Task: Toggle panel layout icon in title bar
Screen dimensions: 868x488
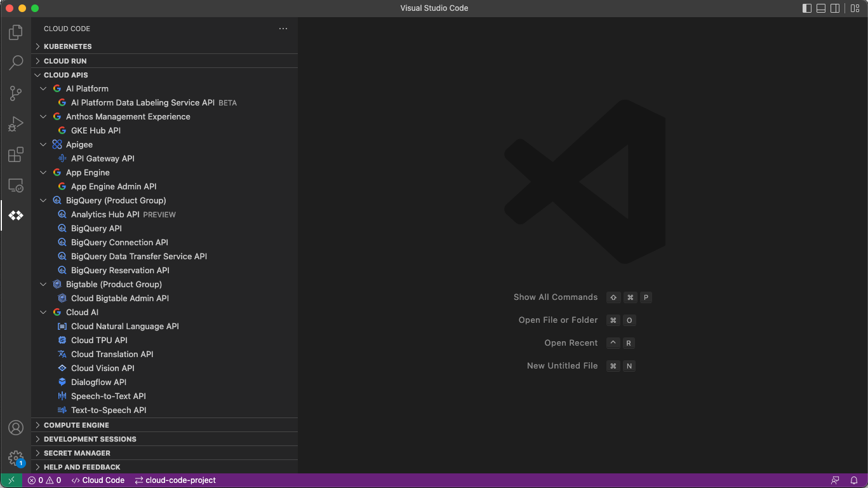Action: coord(821,8)
